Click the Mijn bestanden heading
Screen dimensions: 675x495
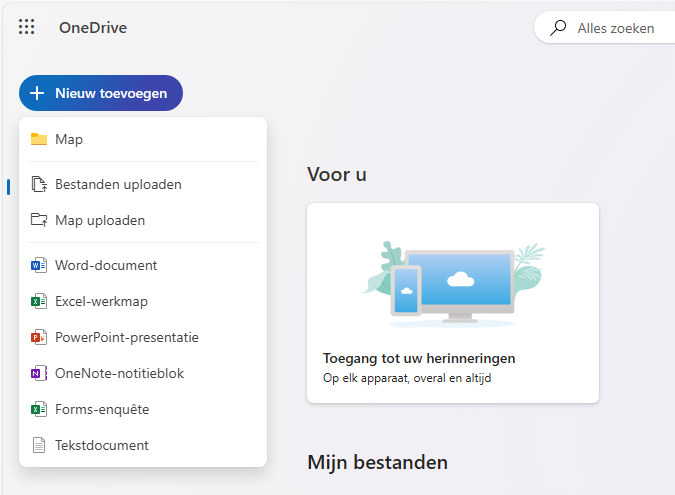(x=378, y=462)
